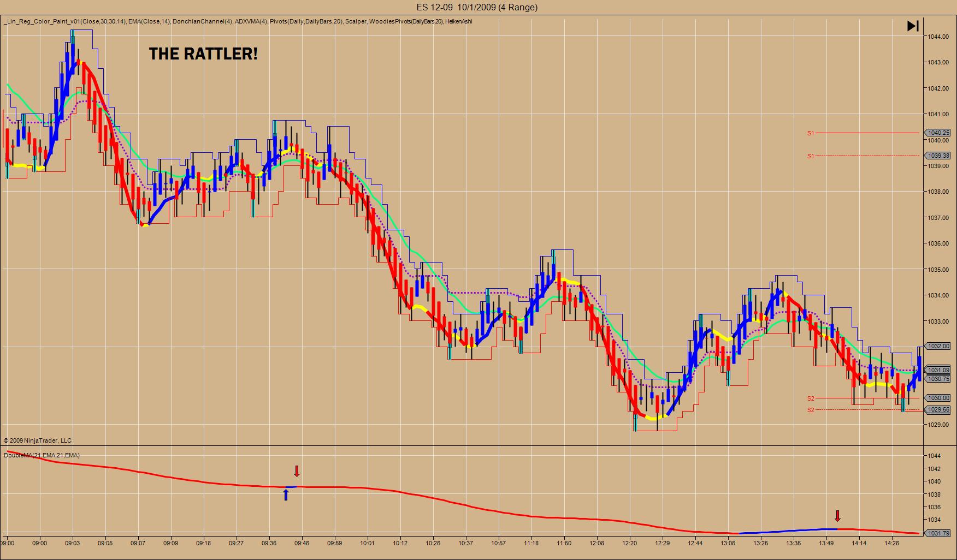The width and height of the screenshot is (957, 560).
Task: Click the 09:03 time axis label
Action: coord(73,543)
